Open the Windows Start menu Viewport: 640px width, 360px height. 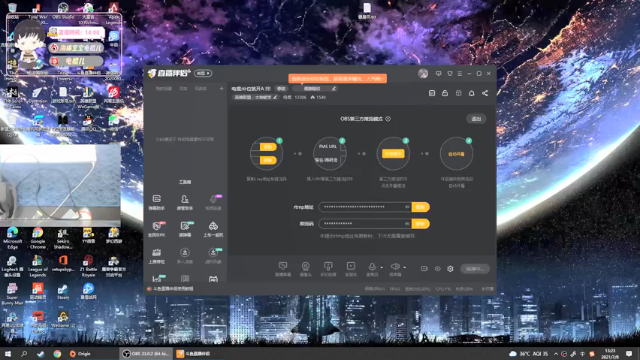click(7, 354)
